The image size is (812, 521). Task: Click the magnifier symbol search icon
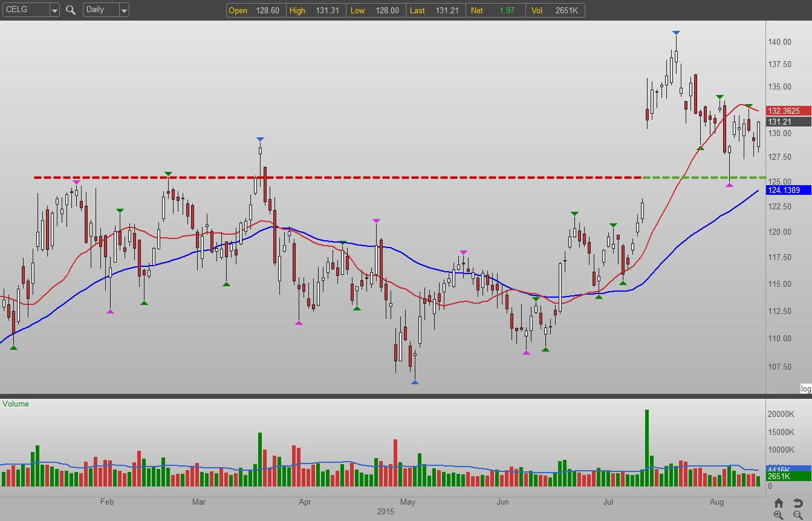[x=71, y=10]
